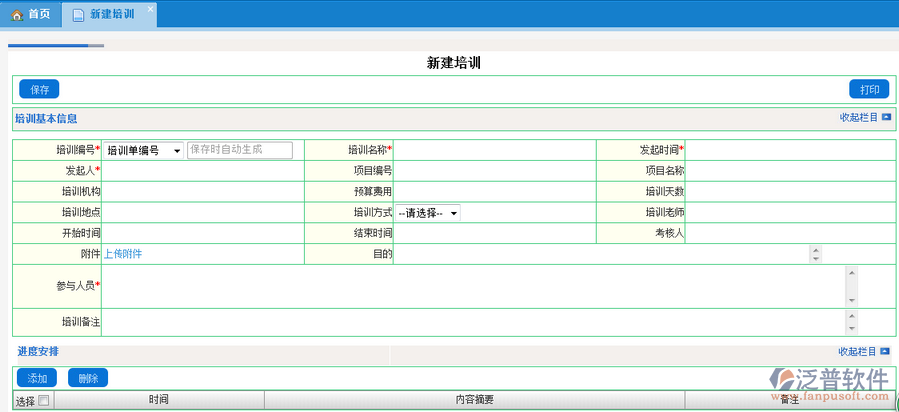Click the 删除 button in 进度安排
Viewport: 899px width, 412px height.
click(88, 378)
